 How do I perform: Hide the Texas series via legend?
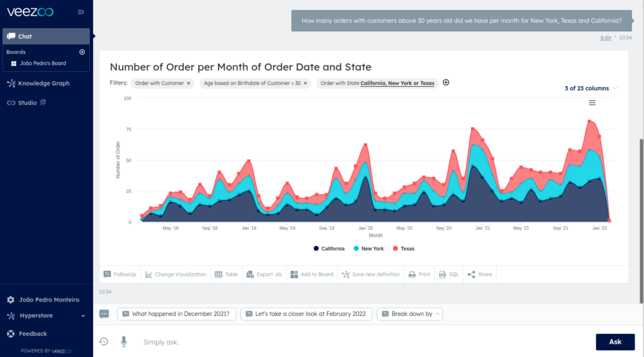404,249
